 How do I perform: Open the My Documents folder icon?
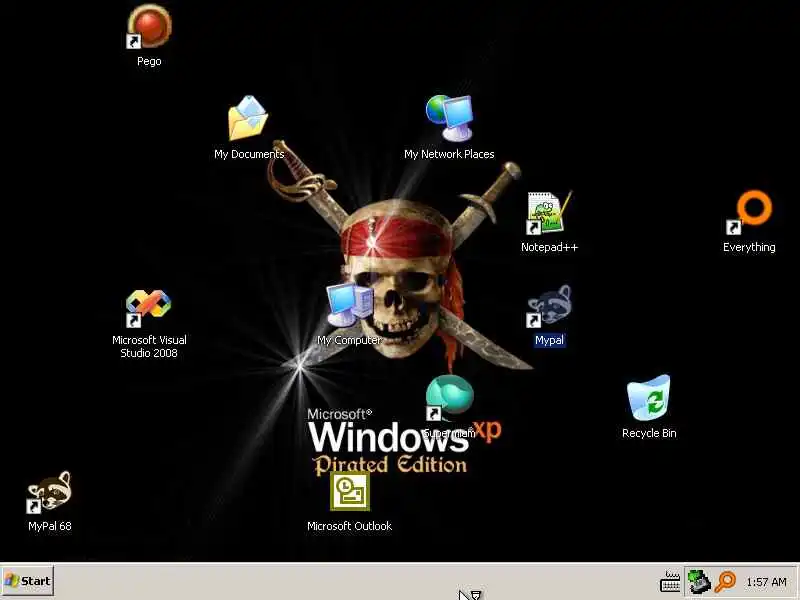[x=248, y=118]
